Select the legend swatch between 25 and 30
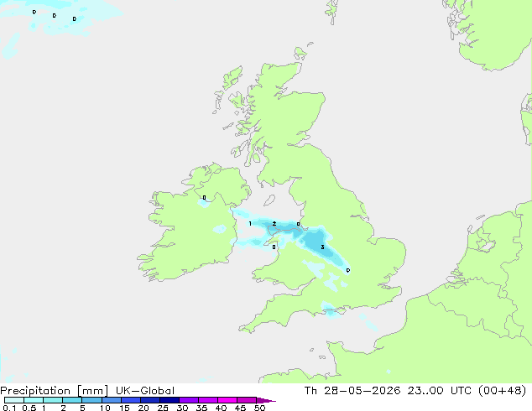Screen dimensions: 532x411 click(x=169, y=400)
